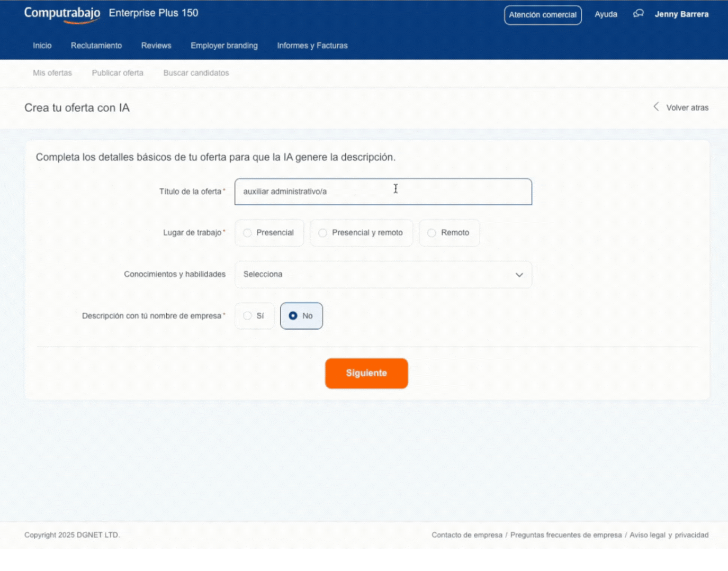728x571 pixels.
Task: Open the chat message icon near Jenny Barrera
Action: (639, 14)
